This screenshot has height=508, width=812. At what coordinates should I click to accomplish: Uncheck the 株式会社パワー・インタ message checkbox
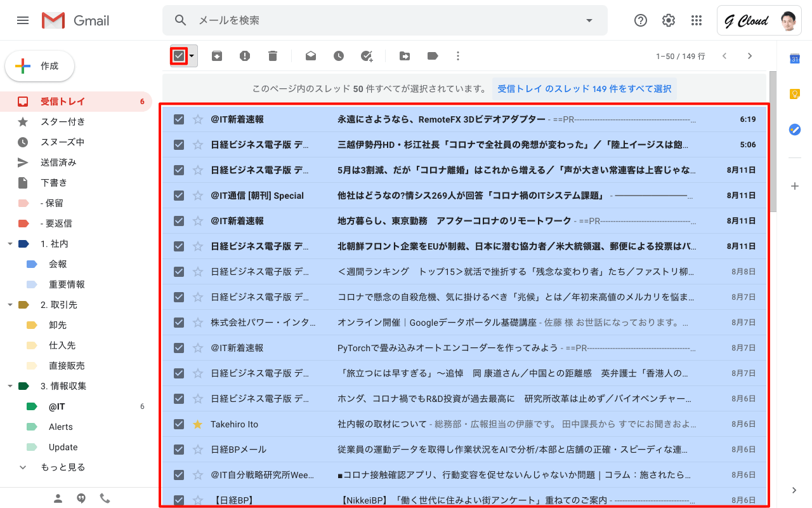(x=179, y=323)
